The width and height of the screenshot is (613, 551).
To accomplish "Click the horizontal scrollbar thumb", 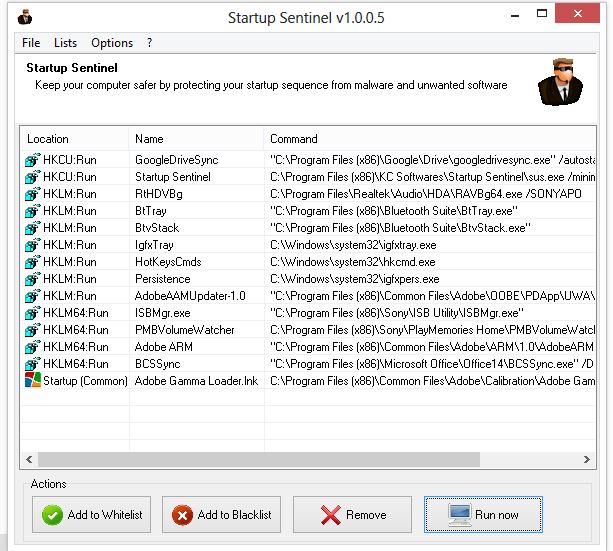I will (259, 459).
